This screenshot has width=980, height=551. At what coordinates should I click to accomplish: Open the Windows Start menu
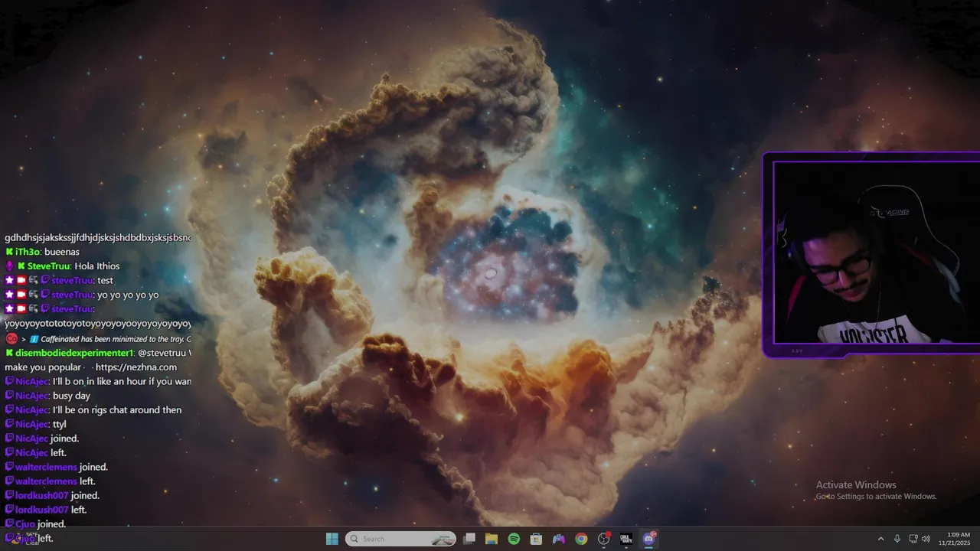pos(332,539)
